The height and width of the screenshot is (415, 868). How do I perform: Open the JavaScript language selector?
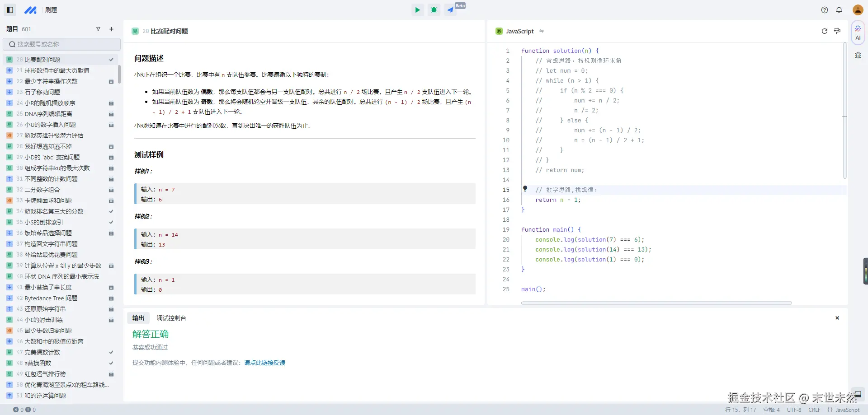(519, 31)
